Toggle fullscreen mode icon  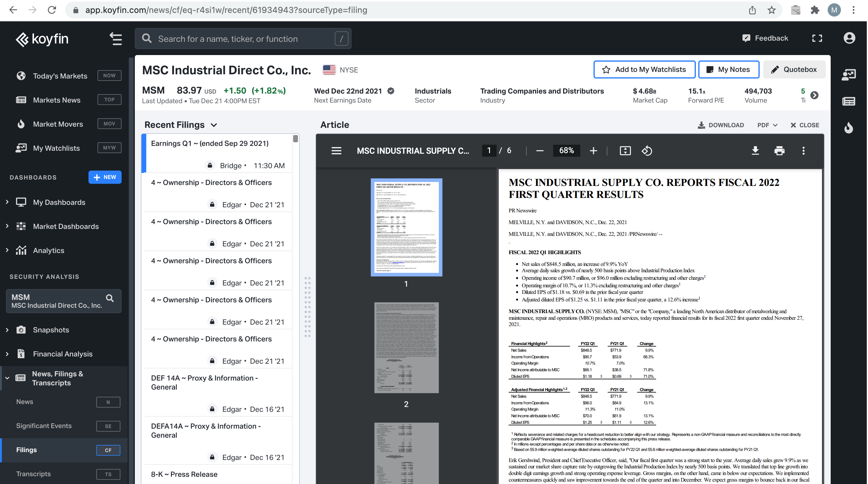[817, 39]
